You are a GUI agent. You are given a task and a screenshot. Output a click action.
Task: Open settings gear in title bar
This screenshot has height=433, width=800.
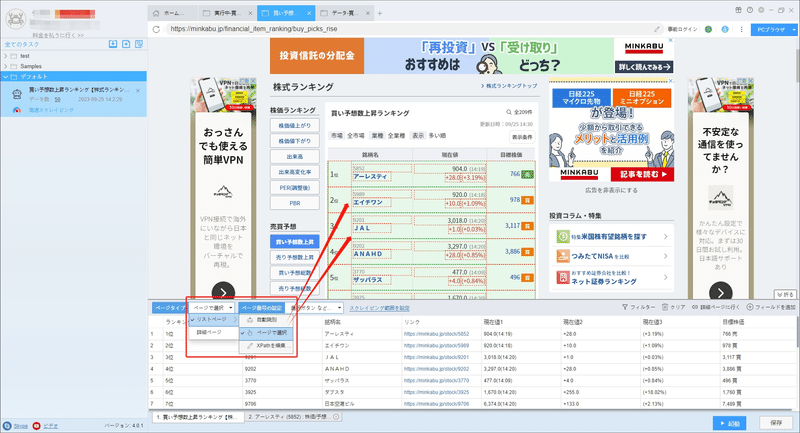click(761, 10)
